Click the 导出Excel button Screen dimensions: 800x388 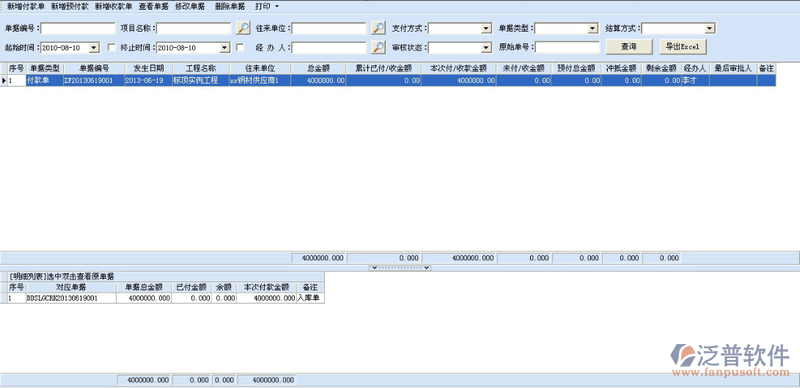click(683, 46)
